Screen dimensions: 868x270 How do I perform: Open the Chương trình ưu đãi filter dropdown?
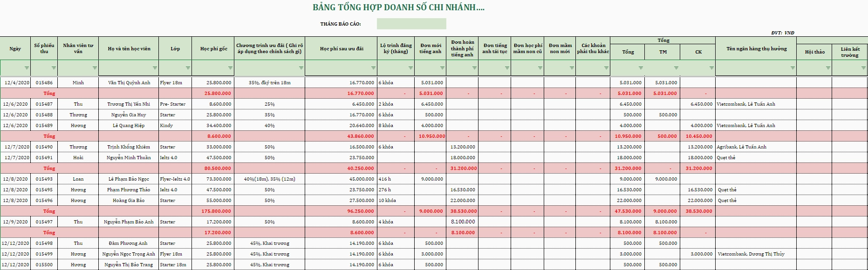[301, 68]
